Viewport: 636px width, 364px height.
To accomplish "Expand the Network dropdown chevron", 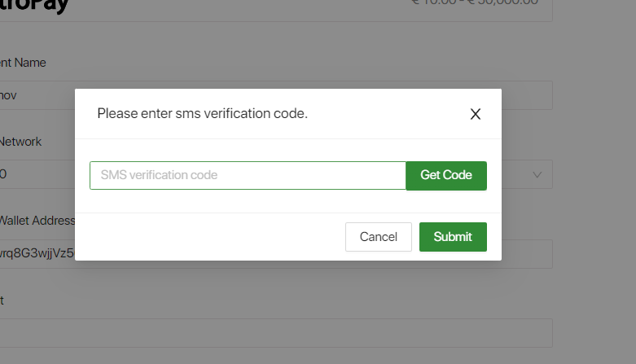I will [537, 174].
